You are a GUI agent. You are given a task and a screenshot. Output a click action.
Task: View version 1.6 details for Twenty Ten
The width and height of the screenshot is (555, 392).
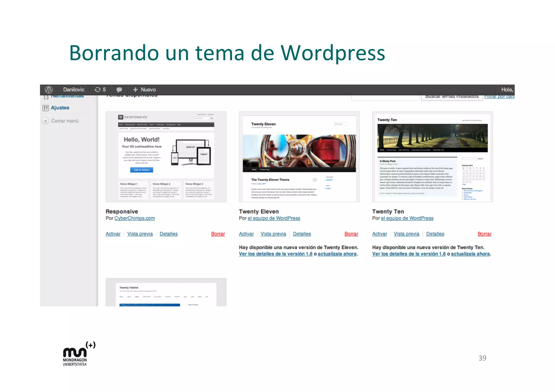[x=409, y=254]
